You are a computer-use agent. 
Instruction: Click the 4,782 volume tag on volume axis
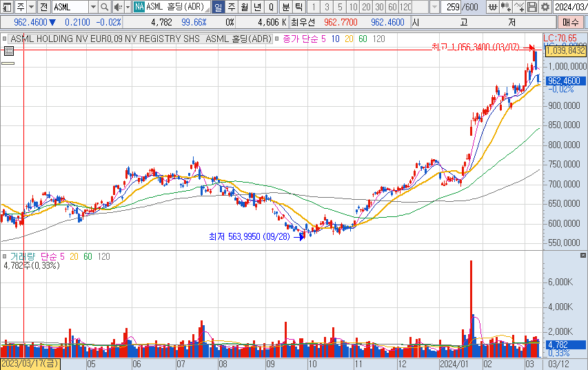pyautogui.click(x=565, y=345)
